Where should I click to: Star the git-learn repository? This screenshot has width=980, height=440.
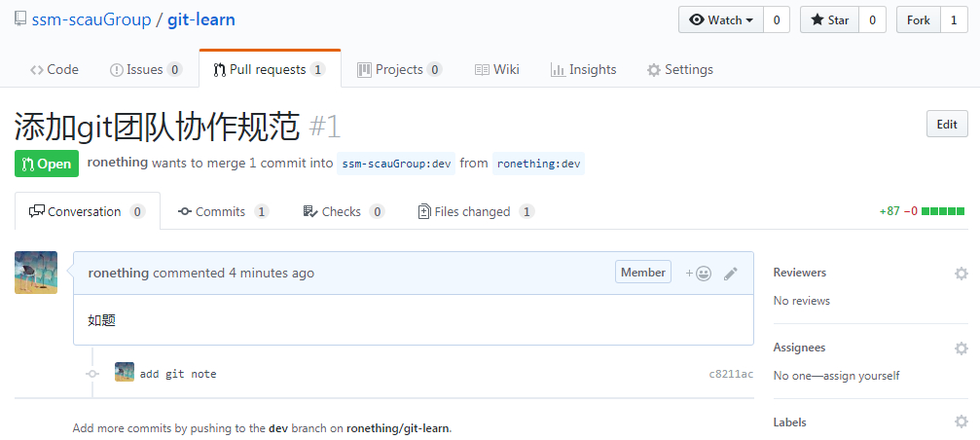[x=829, y=20]
